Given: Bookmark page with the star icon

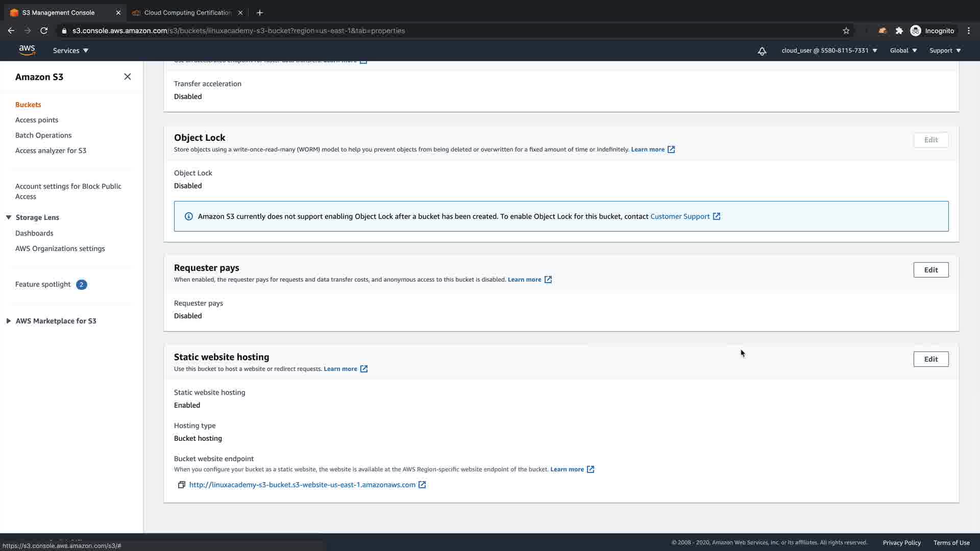Looking at the screenshot, I should click(846, 31).
